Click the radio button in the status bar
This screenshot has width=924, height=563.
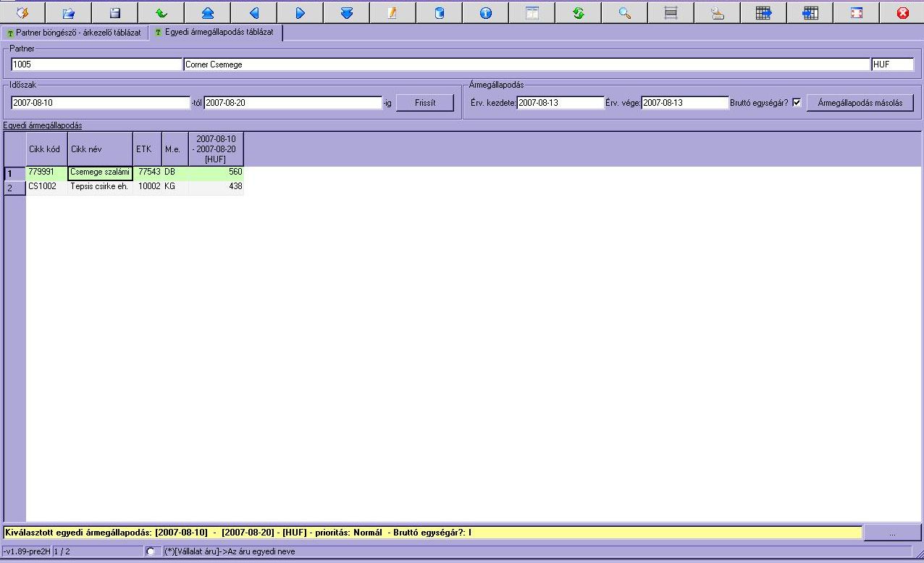pos(151,551)
